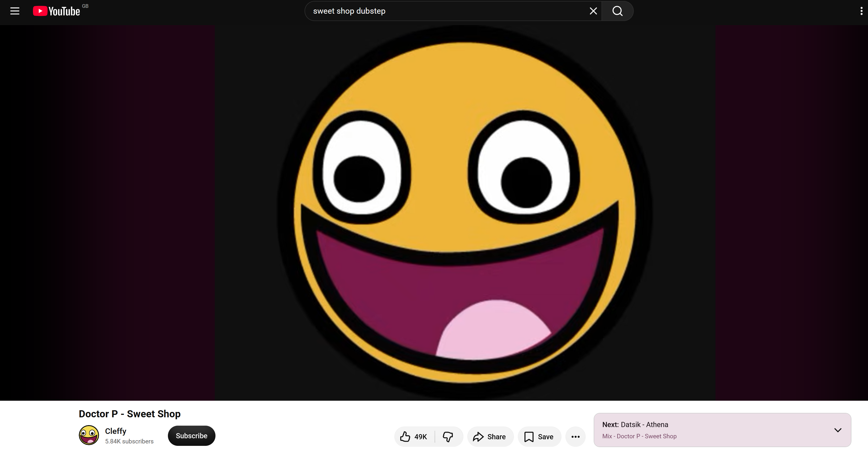
Task: Open more actions ellipsis menu
Action: click(575, 437)
